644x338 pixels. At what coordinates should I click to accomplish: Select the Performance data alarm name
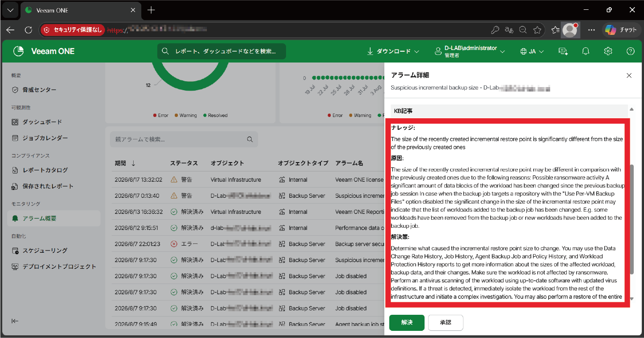[359, 228]
